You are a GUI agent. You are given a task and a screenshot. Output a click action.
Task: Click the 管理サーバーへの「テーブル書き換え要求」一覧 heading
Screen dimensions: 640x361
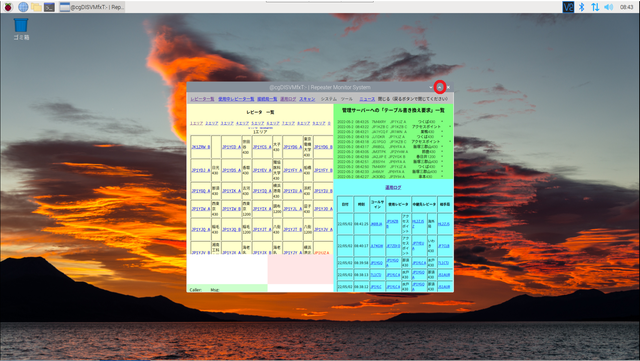[x=393, y=110]
